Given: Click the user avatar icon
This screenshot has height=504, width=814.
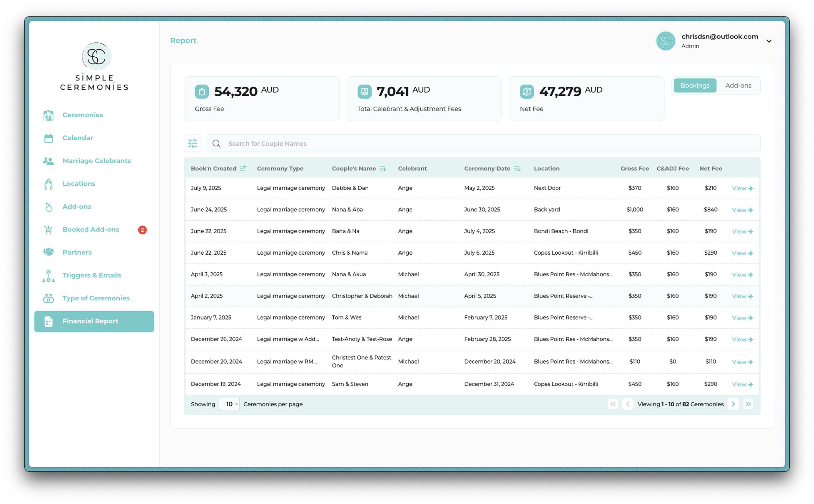Looking at the screenshot, I should tap(666, 41).
